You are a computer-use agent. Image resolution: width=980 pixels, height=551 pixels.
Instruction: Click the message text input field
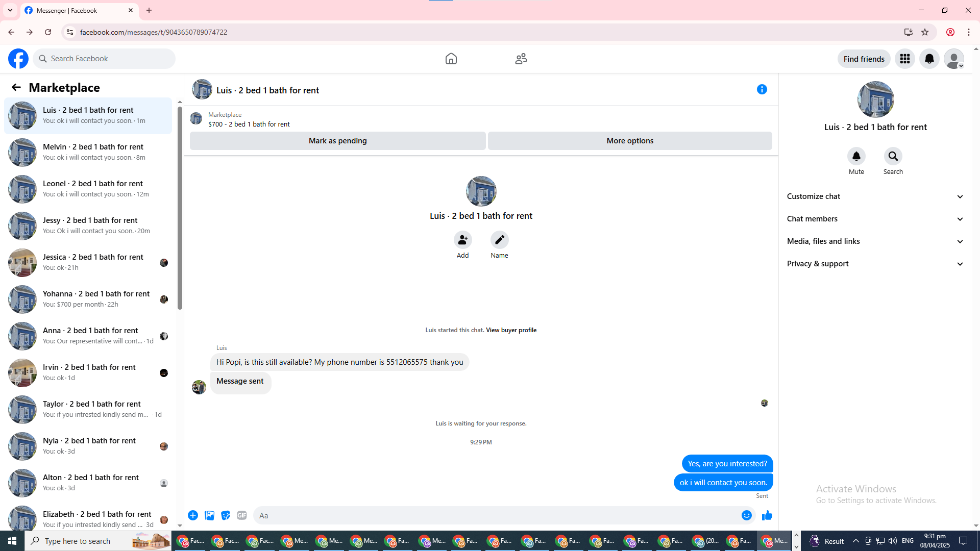tap(495, 515)
